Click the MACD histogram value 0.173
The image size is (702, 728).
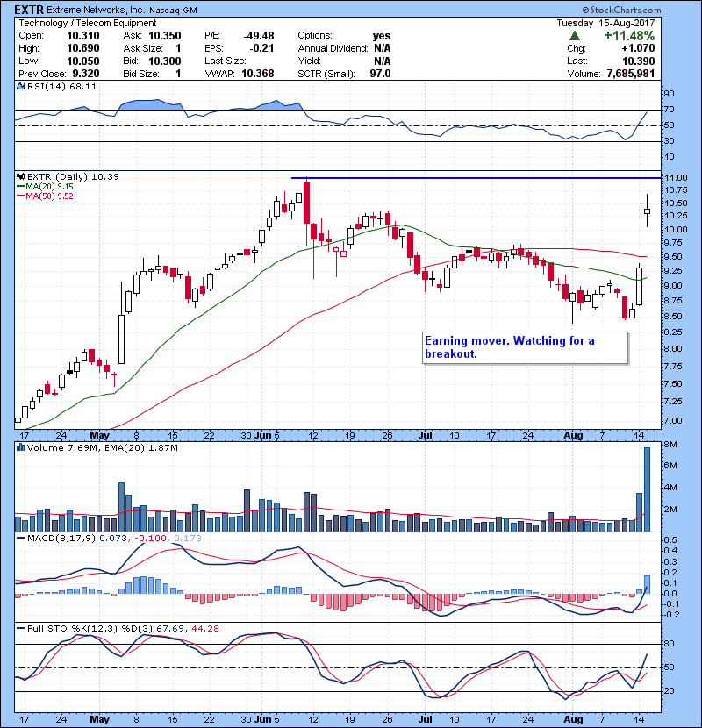point(188,539)
